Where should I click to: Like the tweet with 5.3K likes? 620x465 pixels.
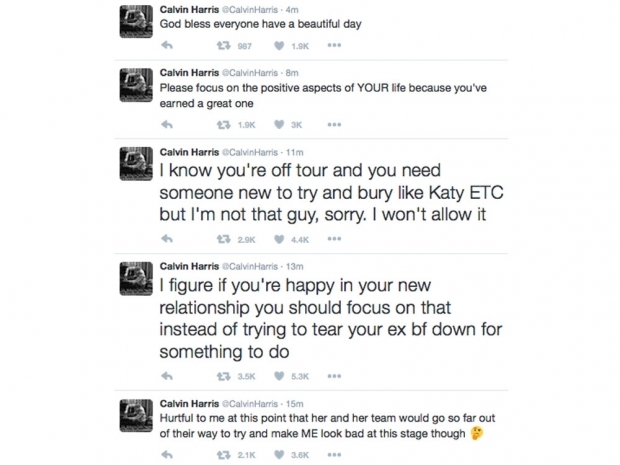click(279, 376)
